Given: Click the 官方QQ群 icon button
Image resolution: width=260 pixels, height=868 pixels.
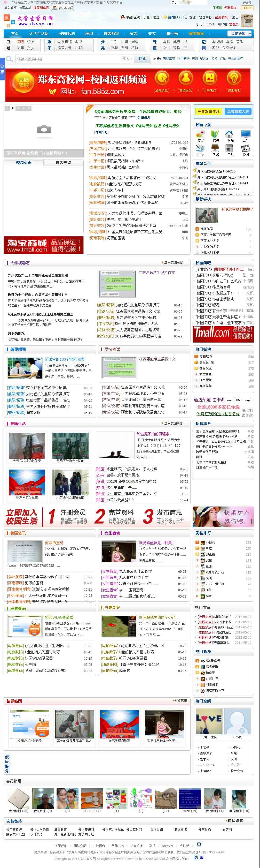Looking at the screenshot, I should (62, 8).
